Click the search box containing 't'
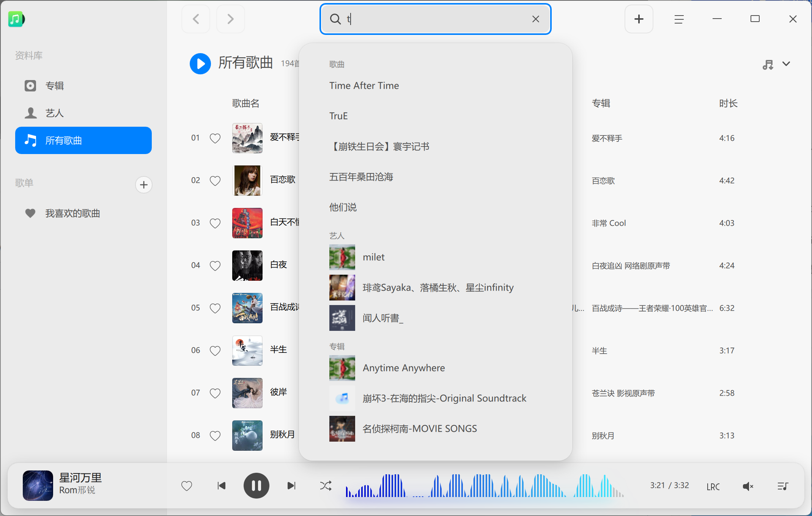Screen dimensions: 812x516 435,19
